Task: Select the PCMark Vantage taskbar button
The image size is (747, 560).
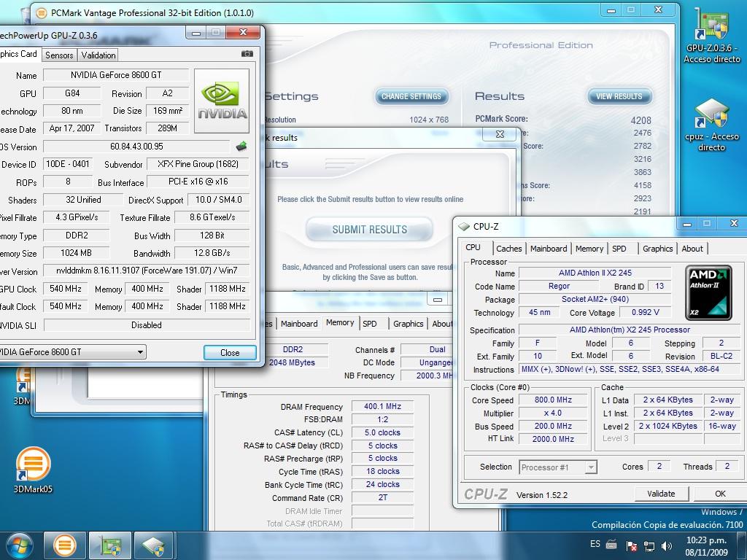Action: tap(64, 545)
